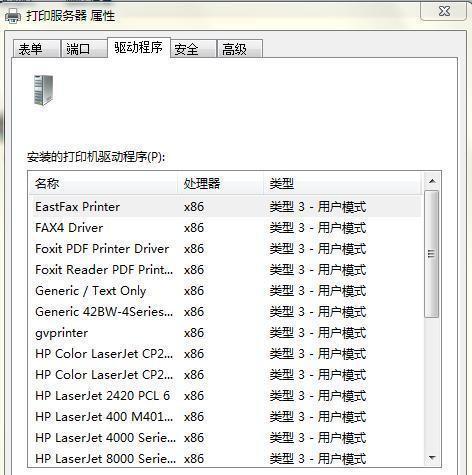Sort by 处理器 column header
The height and width of the screenshot is (475, 472).
220,183
